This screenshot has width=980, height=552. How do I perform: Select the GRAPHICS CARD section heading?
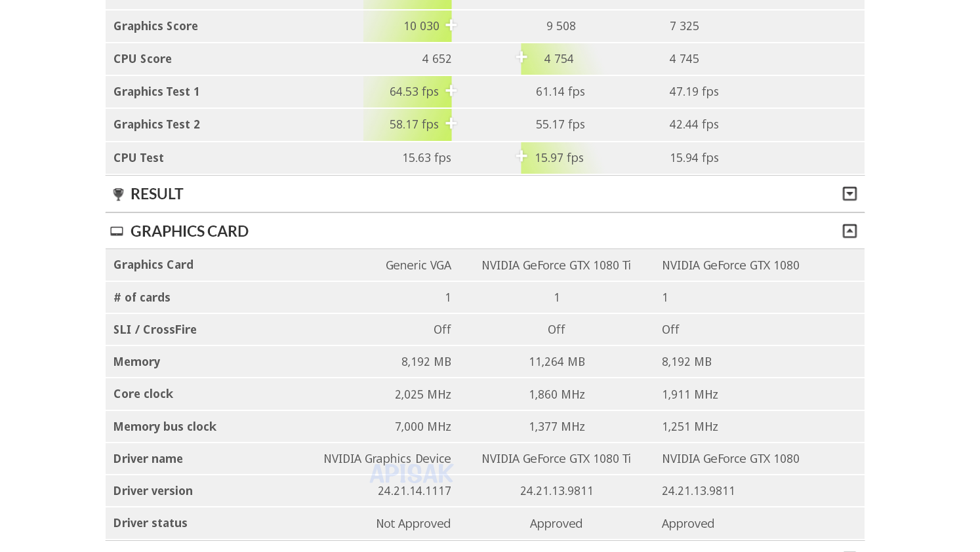click(190, 231)
